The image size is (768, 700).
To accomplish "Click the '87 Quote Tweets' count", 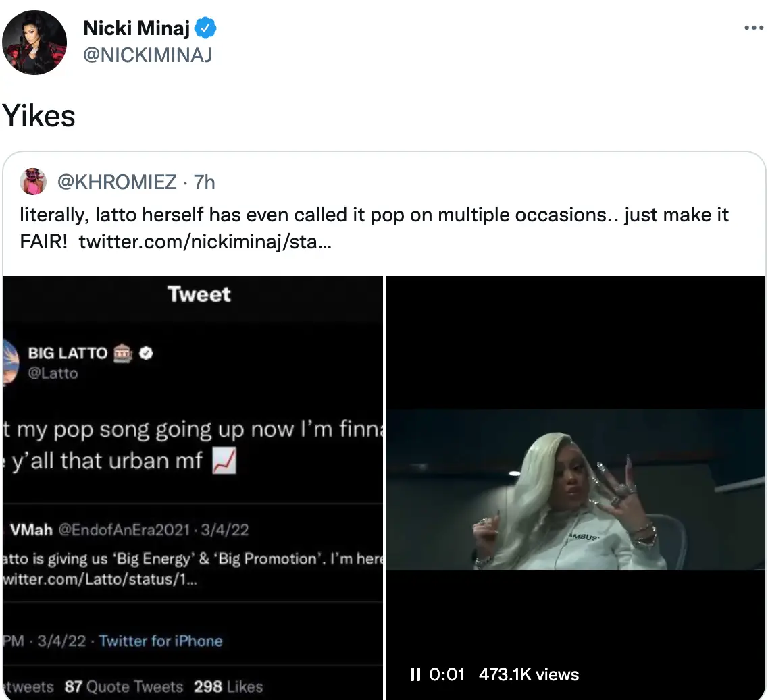I will (x=124, y=686).
